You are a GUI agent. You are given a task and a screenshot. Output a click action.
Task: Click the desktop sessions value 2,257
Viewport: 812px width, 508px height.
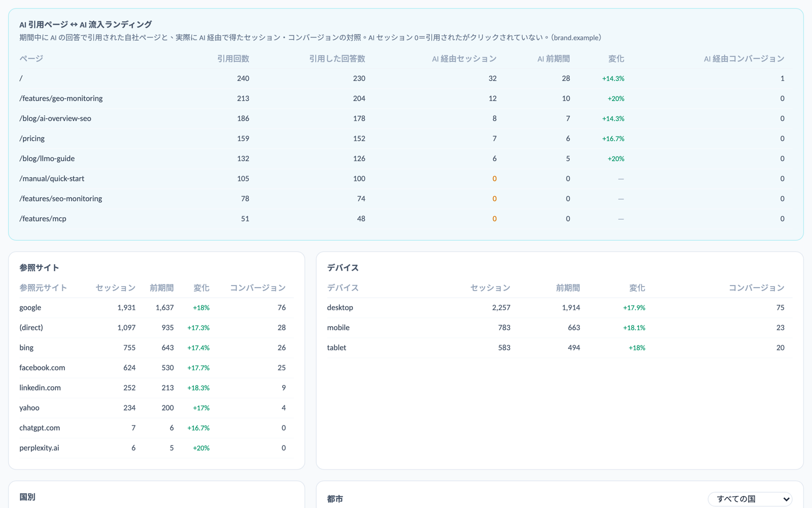pos(501,308)
